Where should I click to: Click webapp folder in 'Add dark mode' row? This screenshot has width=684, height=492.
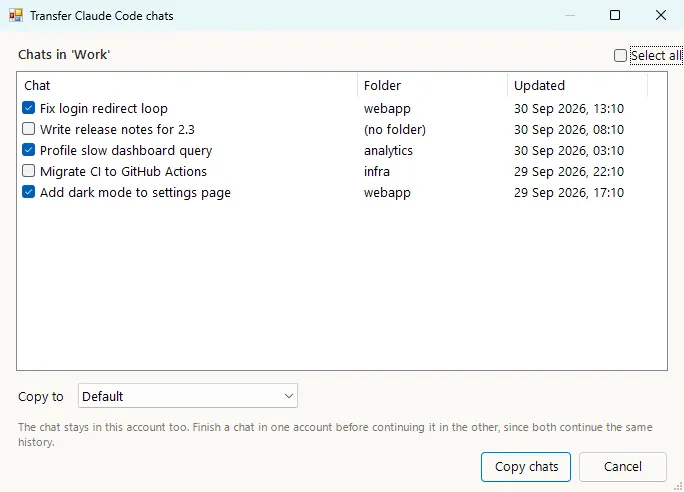(387, 193)
